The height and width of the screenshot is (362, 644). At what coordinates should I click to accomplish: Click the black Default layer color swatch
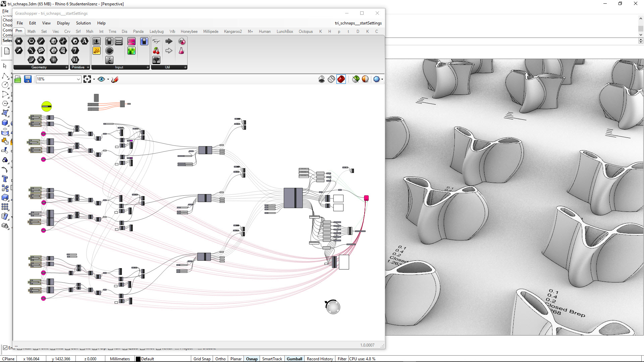pyautogui.click(x=138, y=359)
